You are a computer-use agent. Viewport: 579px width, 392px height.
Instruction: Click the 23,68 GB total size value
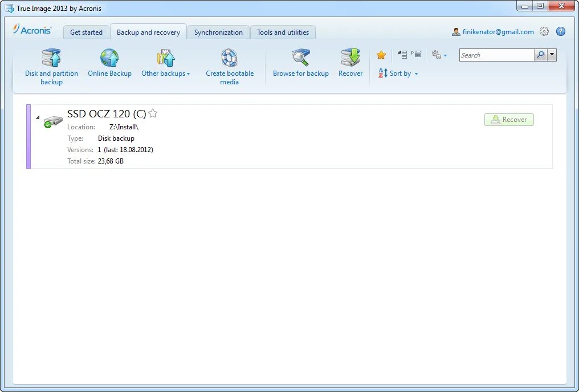(x=111, y=161)
